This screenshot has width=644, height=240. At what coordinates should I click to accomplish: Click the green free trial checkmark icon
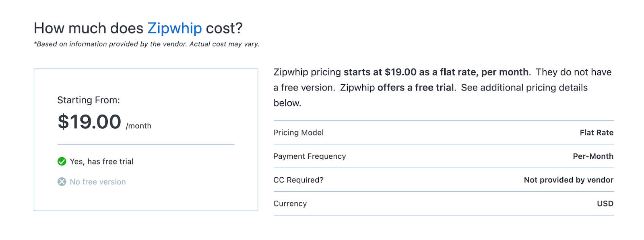click(x=62, y=162)
